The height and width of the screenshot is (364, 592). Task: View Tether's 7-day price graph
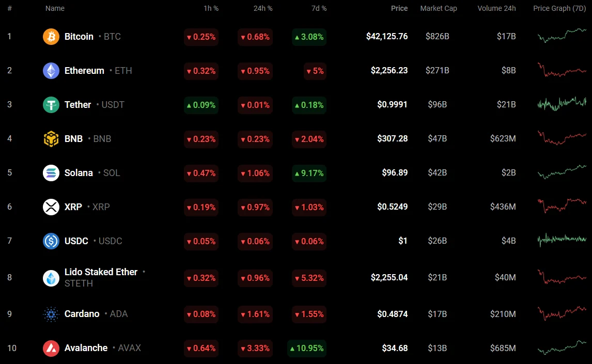562,104
